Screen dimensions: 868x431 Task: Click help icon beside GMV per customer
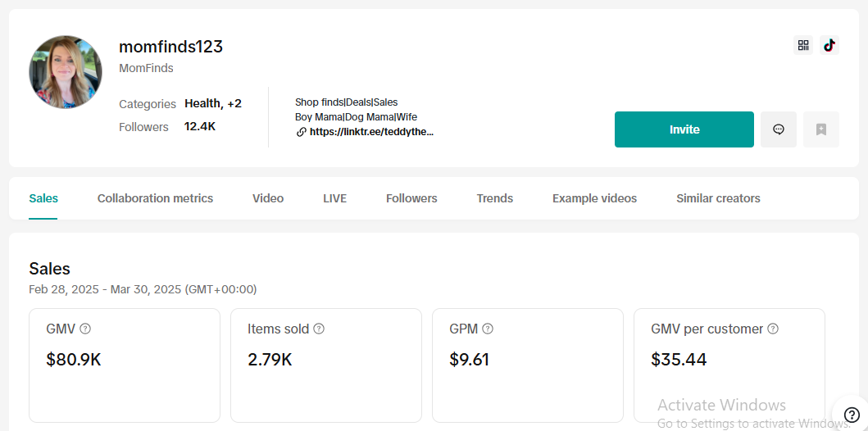774,329
